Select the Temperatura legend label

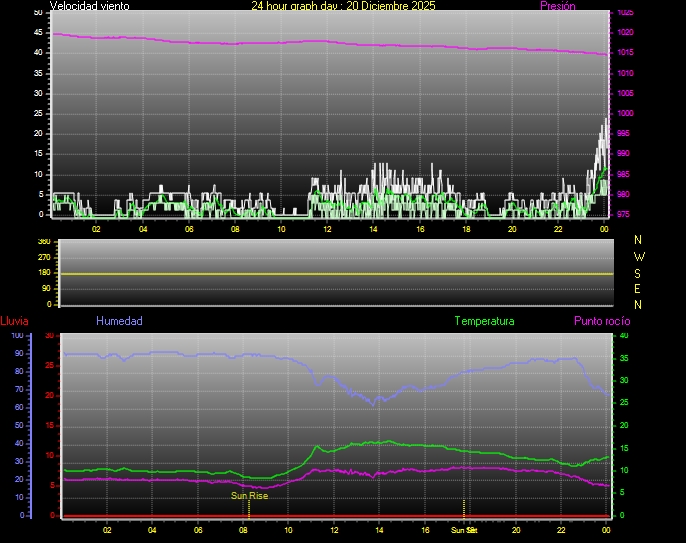(484, 321)
